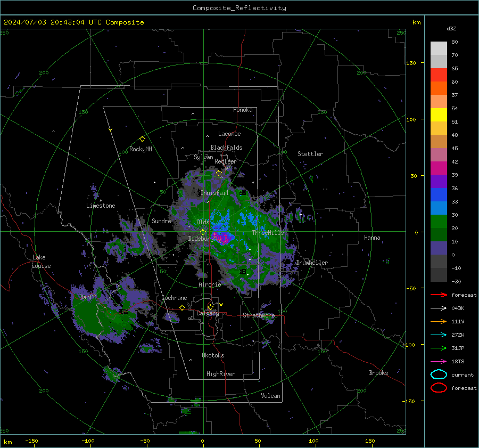Select the cyan 27ZW arrow icon
The width and height of the screenshot is (479, 448).
pos(439,335)
